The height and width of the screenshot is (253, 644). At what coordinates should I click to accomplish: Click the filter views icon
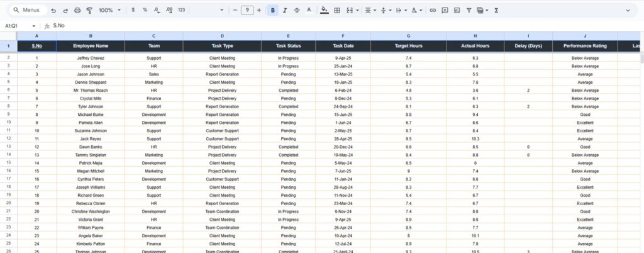480,10
